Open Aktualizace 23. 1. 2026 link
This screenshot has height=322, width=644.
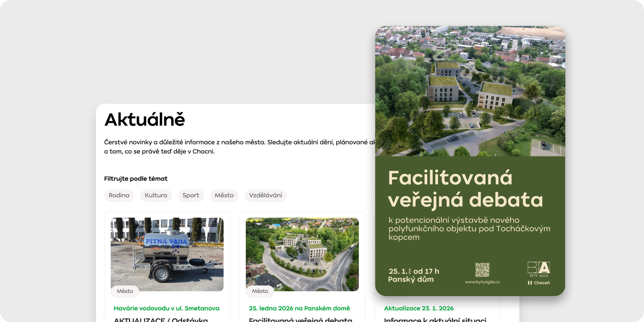click(x=419, y=308)
